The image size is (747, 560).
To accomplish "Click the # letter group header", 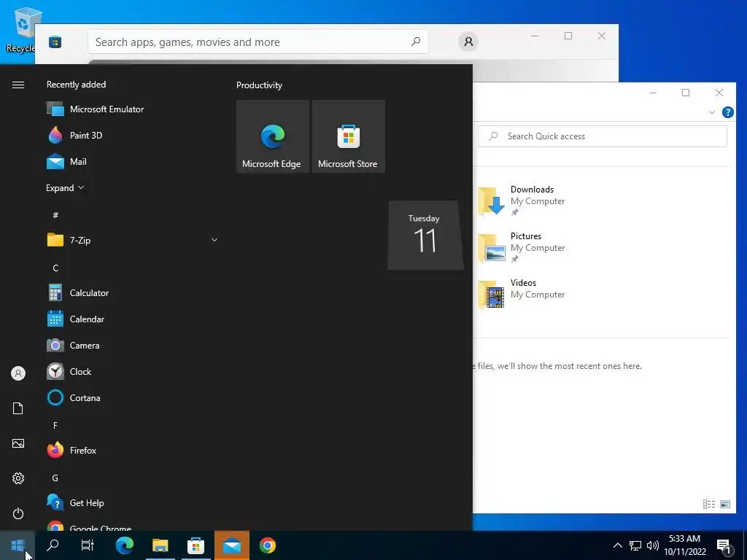I will tap(55, 215).
